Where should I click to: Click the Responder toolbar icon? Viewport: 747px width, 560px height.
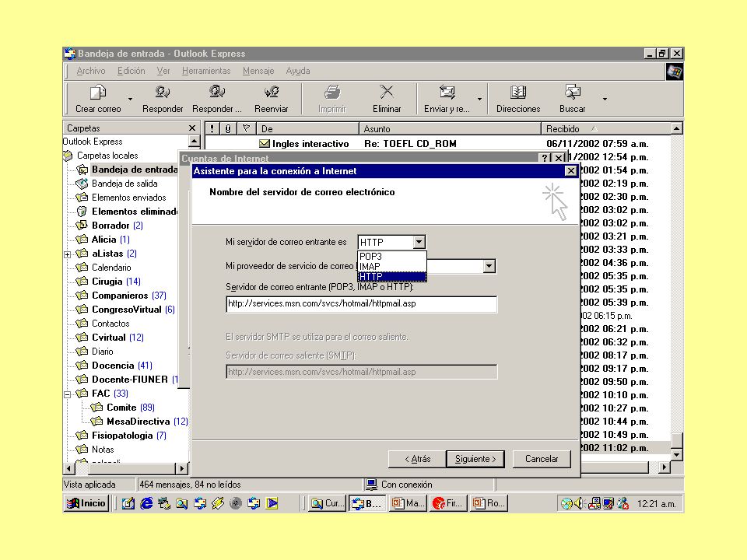(163, 92)
